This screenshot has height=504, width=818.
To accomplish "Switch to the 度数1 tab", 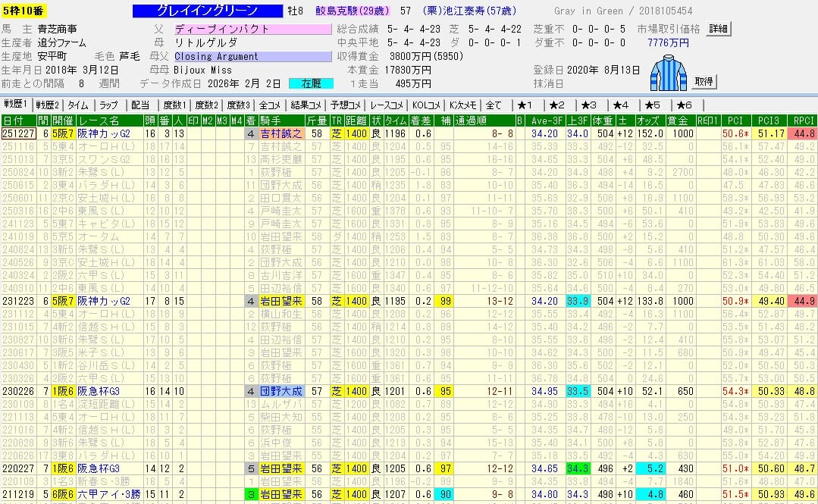I will pyautogui.click(x=174, y=105).
